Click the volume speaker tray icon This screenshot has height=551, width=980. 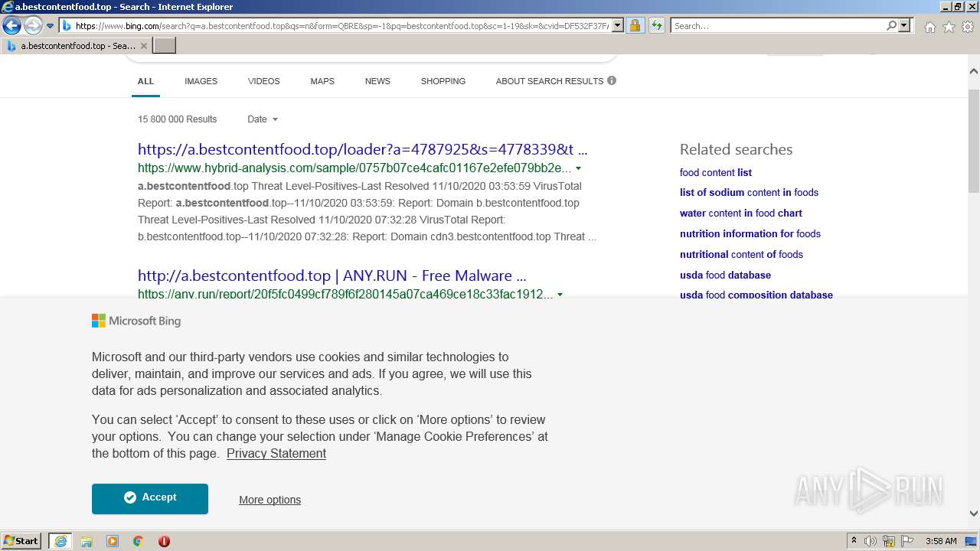click(x=871, y=541)
